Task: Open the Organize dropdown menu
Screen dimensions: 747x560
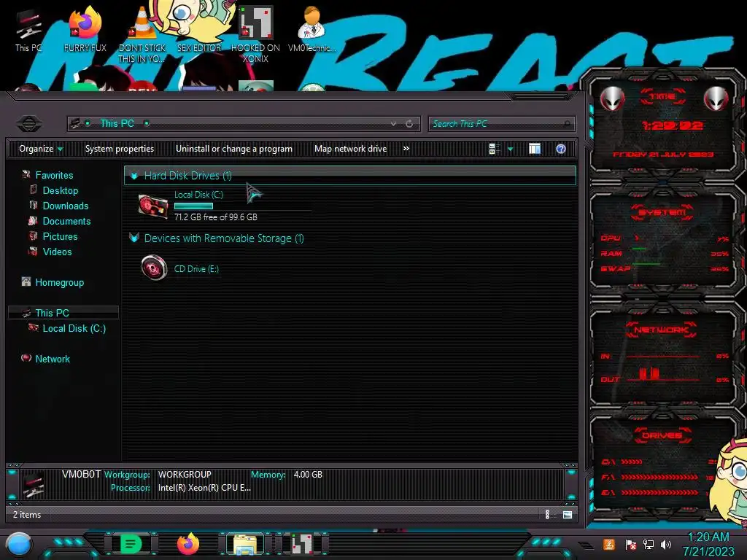Action: pyautogui.click(x=41, y=149)
